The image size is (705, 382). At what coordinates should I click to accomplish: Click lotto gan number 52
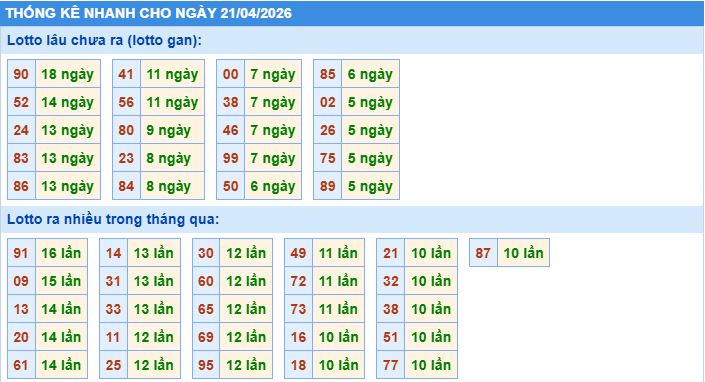coord(21,102)
